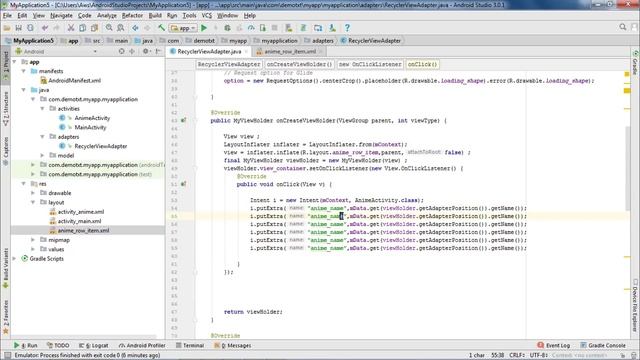
Task: Open the Navigate menu
Action: coord(61,16)
